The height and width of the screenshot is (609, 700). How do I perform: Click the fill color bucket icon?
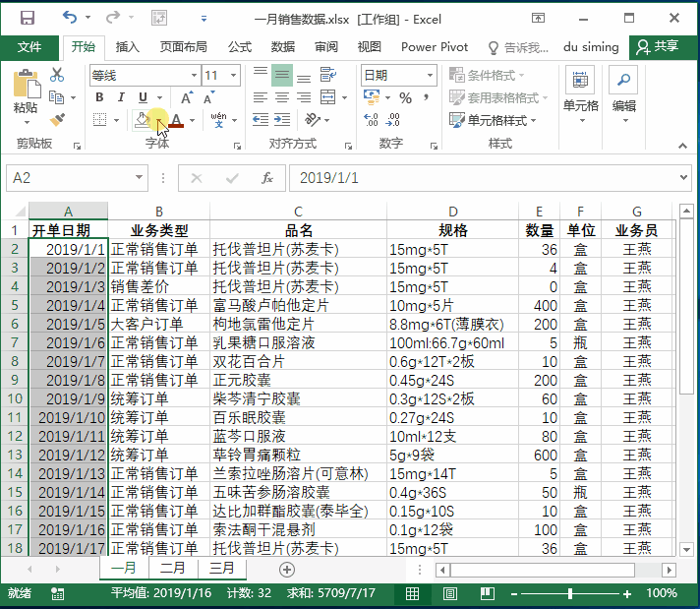[x=143, y=120]
